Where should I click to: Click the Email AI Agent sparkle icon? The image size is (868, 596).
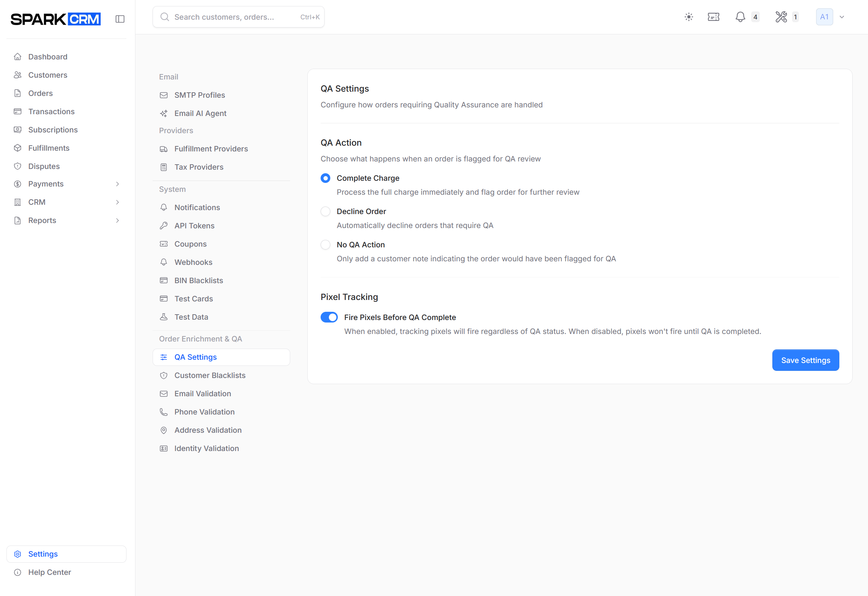(x=164, y=113)
